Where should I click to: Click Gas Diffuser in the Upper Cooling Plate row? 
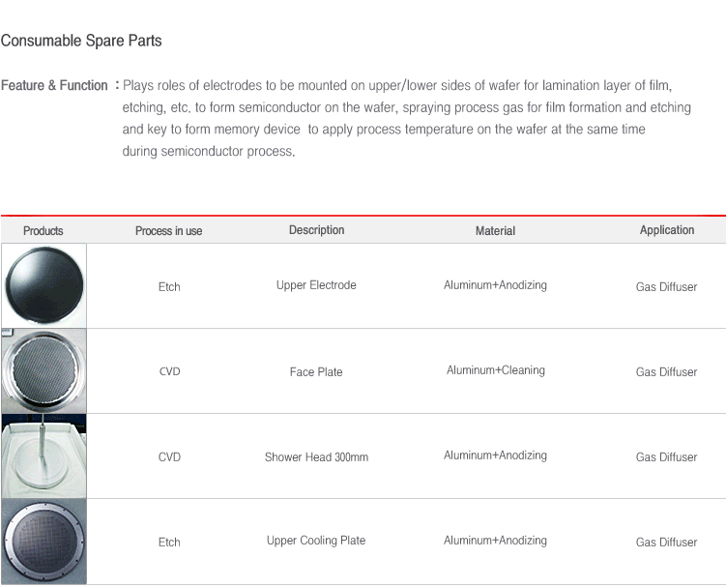coord(666,543)
